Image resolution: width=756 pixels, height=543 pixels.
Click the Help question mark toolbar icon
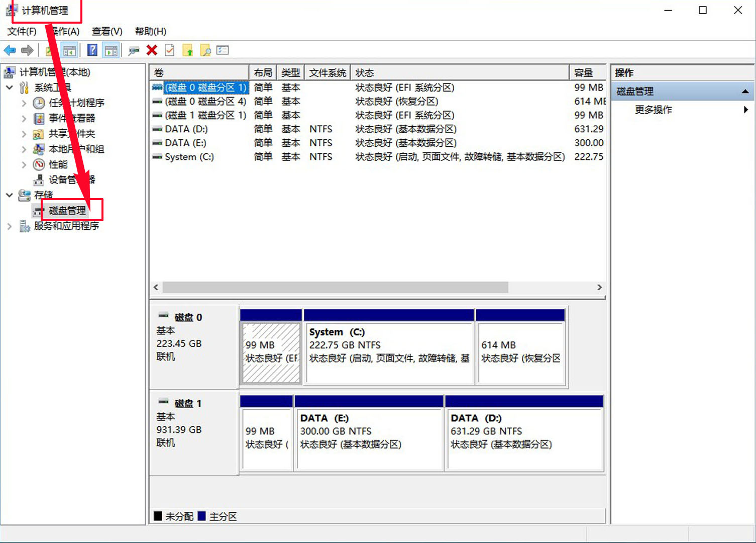click(x=92, y=50)
